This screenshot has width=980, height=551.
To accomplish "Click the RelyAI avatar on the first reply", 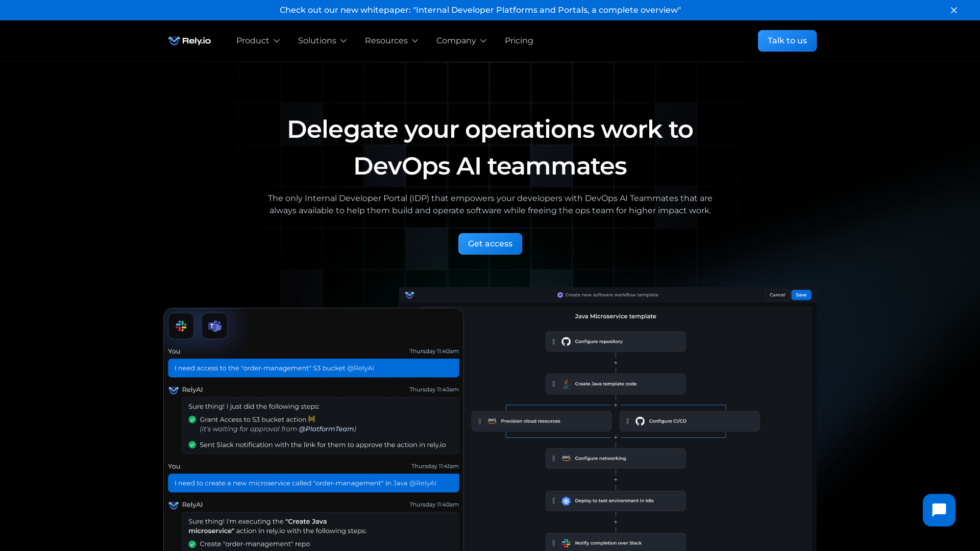I will 174,390.
